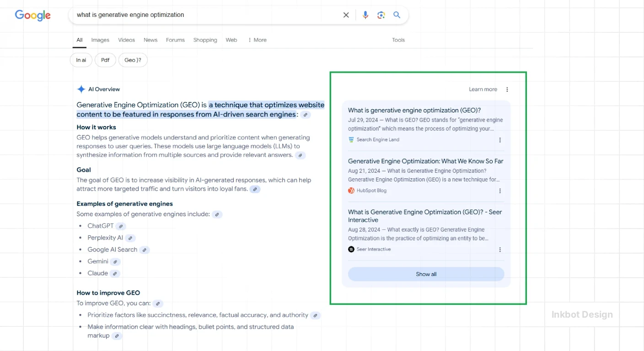Click the link icon after 'generative engines include:'
The height and width of the screenshot is (351, 644).
pos(217,214)
